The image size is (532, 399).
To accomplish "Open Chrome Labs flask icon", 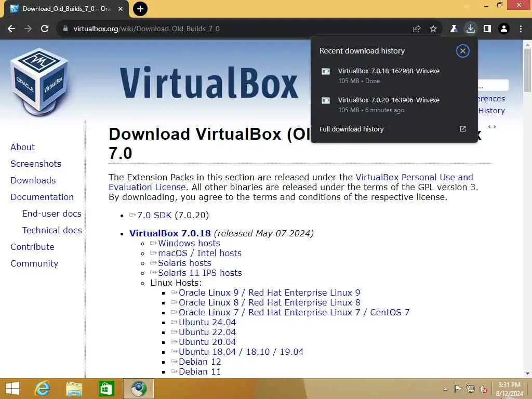I will [x=454, y=29].
